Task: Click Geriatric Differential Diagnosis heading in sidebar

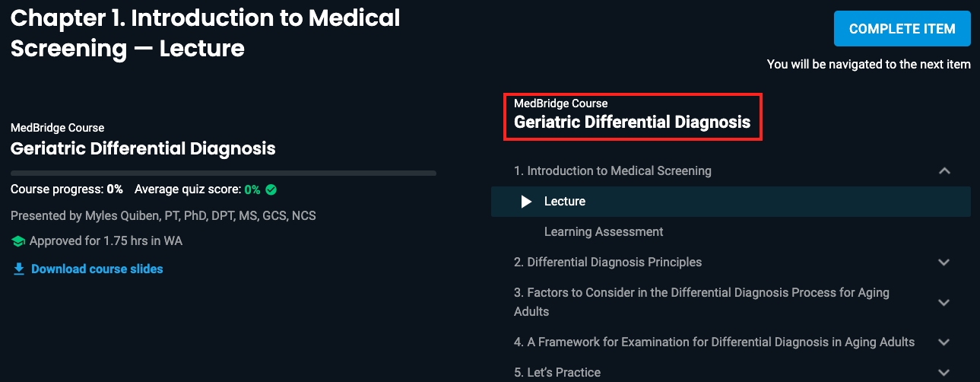Action: [x=632, y=122]
